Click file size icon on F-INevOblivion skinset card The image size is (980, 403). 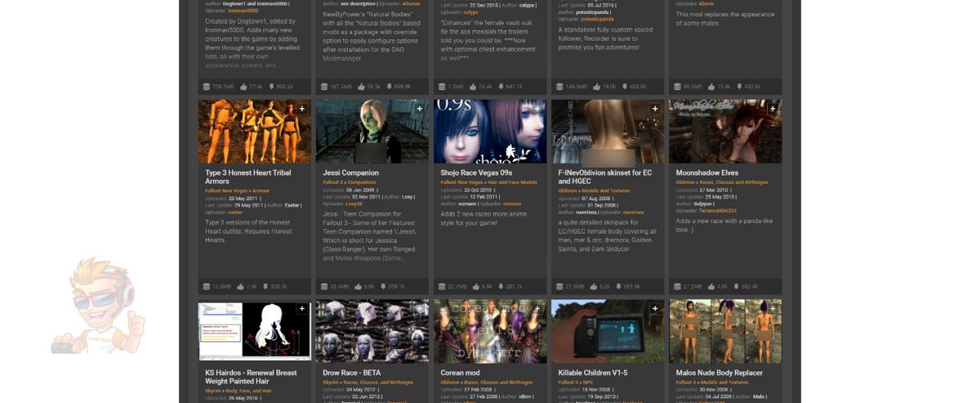(559, 286)
